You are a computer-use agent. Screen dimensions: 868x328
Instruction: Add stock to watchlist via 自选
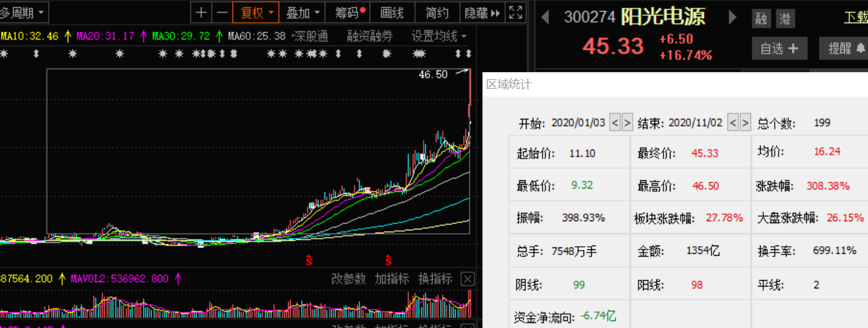(x=779, y=49)
